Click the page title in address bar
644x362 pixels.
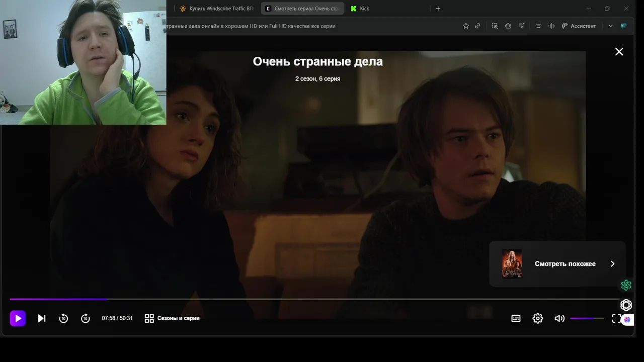251,26
